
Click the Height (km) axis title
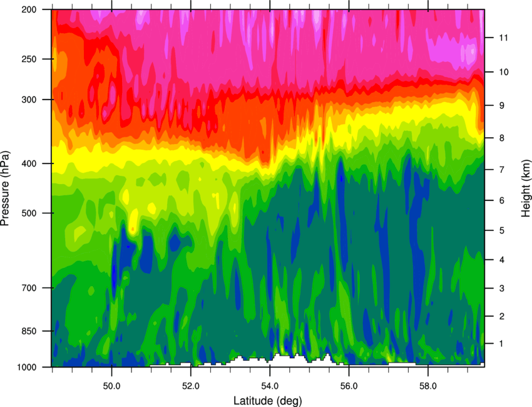click(526, 188)
